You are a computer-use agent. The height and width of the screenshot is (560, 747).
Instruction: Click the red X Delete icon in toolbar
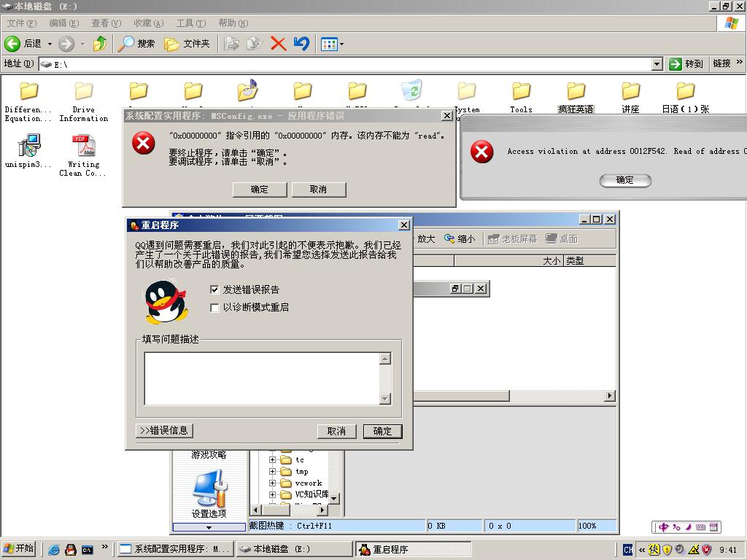278,44
